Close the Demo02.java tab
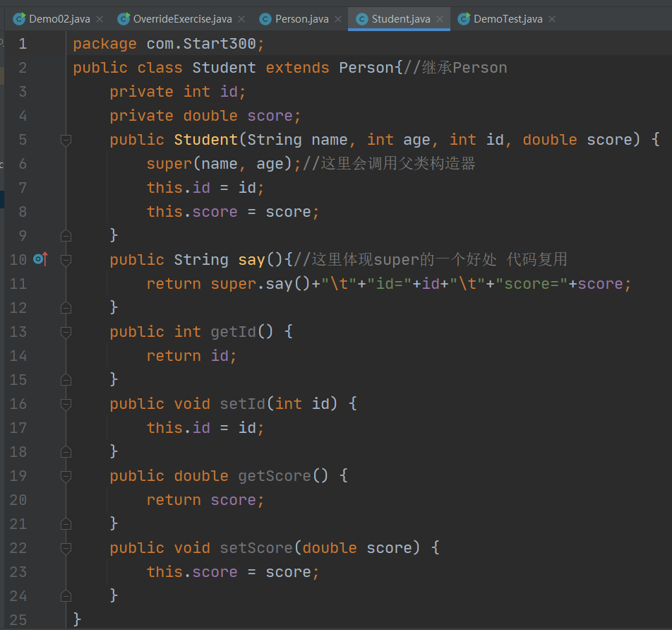Viewport: 672px width, 630px height. (100, 19)
